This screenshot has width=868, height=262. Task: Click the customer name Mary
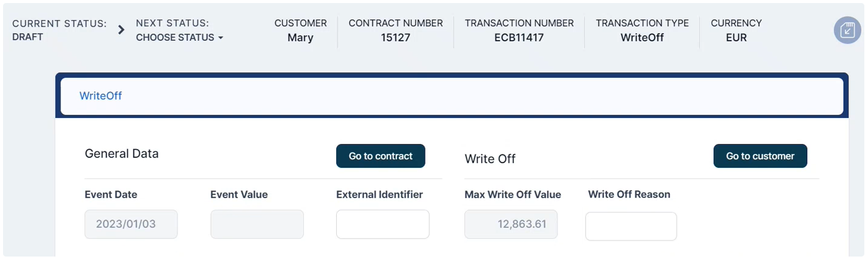(300, 38)
